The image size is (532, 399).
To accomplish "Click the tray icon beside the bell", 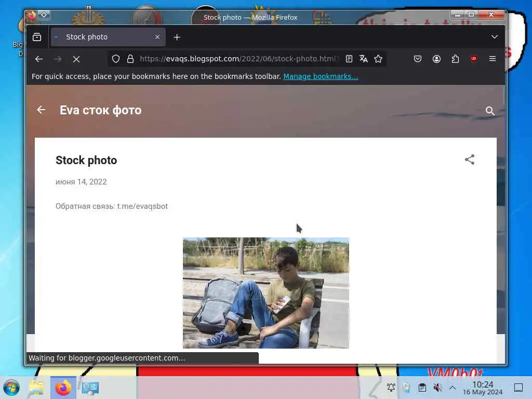I will coord(406,388).
